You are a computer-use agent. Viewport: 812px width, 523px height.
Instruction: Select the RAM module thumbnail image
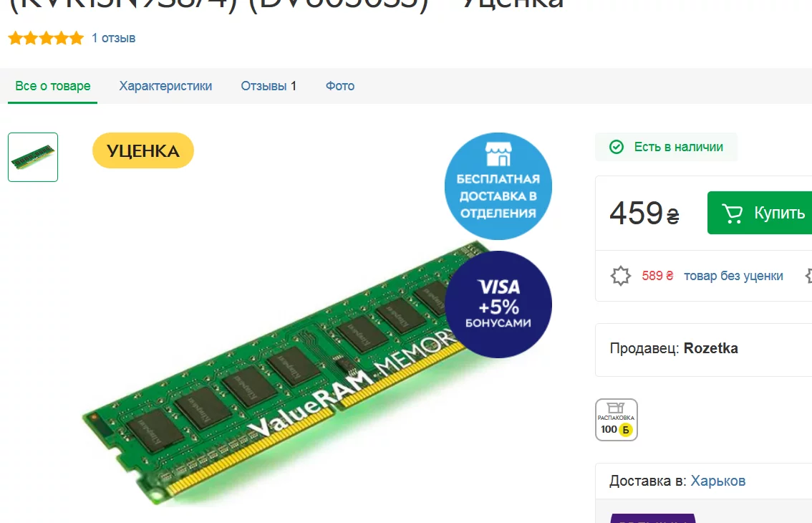[x=33, y=157]
